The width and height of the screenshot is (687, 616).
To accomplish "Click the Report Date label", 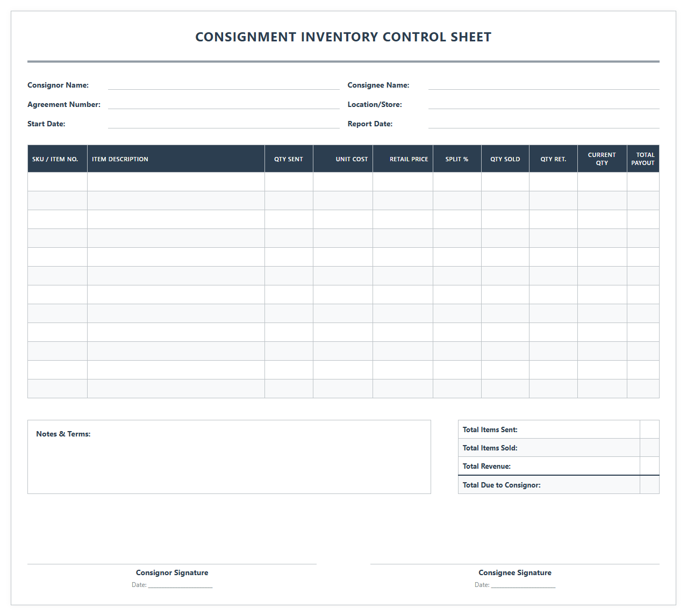I will 370,124.
